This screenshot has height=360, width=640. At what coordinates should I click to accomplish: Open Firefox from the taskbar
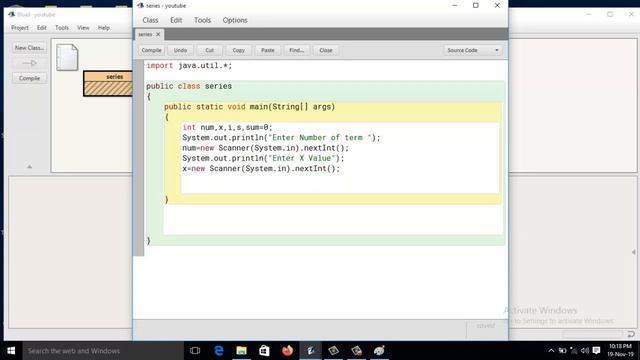(x=287, y=351)
